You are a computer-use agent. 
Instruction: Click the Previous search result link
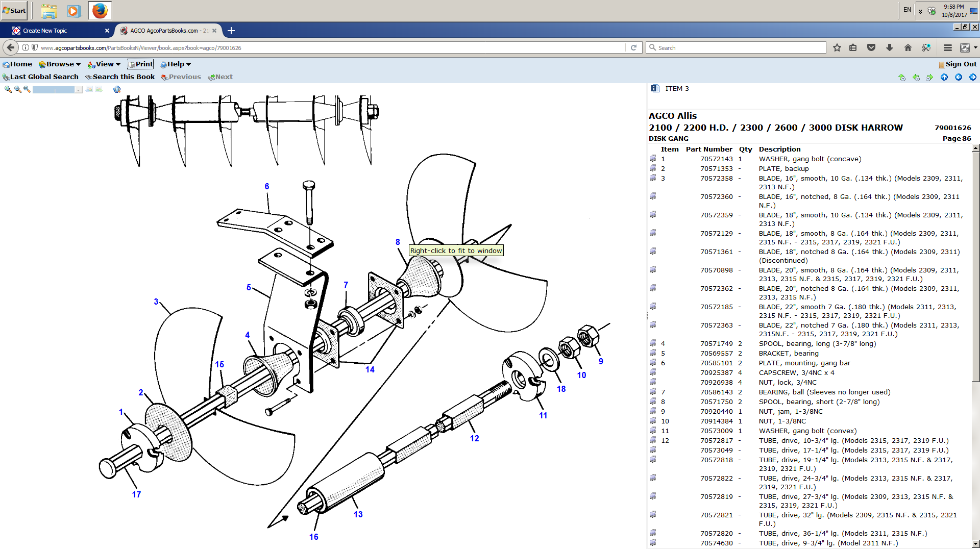[x=181, y=77]
